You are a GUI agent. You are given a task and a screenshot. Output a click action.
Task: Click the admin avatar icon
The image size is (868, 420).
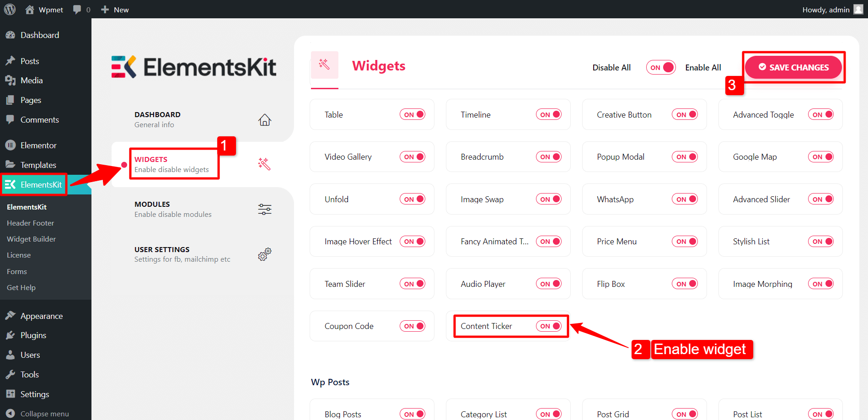858,9
